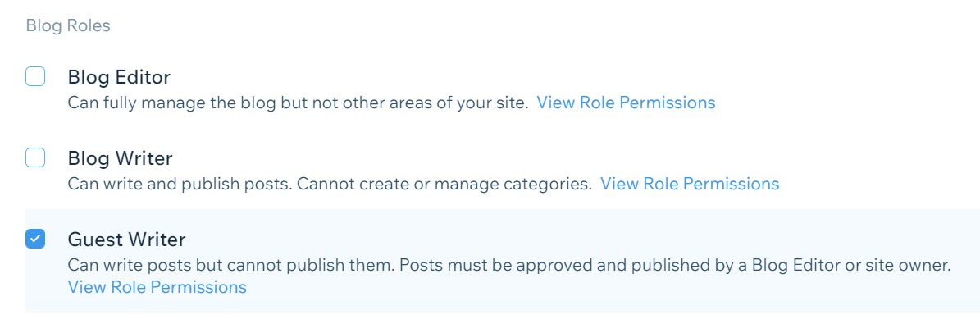Viewport: 980px width, 324px height.
Task: Uncheck the Guest Writer role checkbox
Action: click(x=35, y=239)
